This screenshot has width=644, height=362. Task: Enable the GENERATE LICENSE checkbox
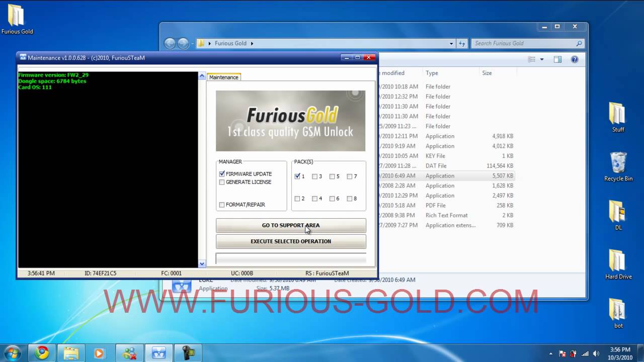pos(222,182)
